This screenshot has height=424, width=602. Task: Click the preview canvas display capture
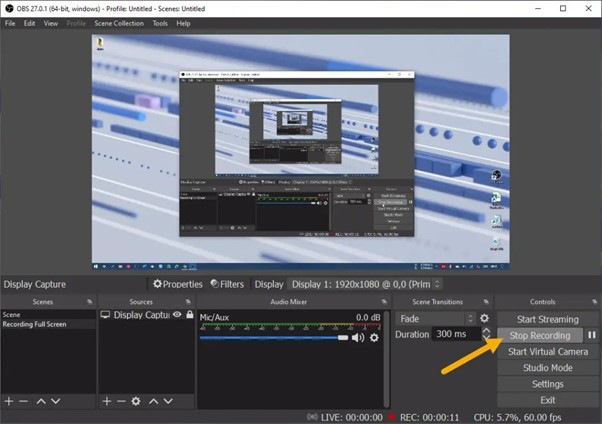tap(301, 152)
